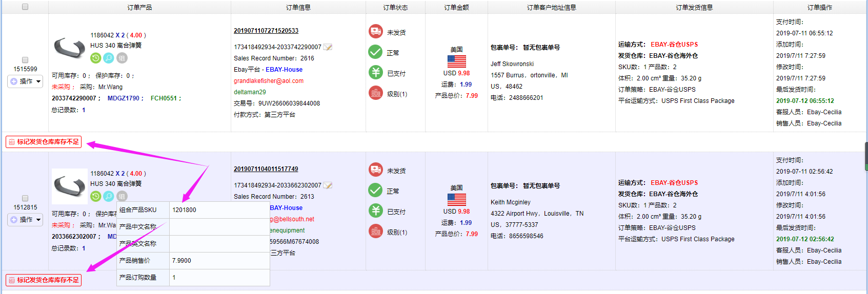Click 未采购 status in order 1515599
Image resolution: width=868 pixels, height=294 pixels.
(61, 87)
